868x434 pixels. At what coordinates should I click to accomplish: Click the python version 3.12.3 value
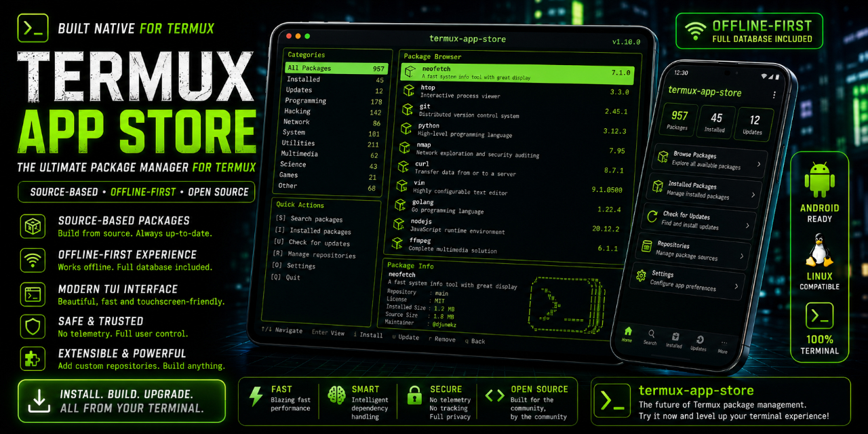[614, 132]
